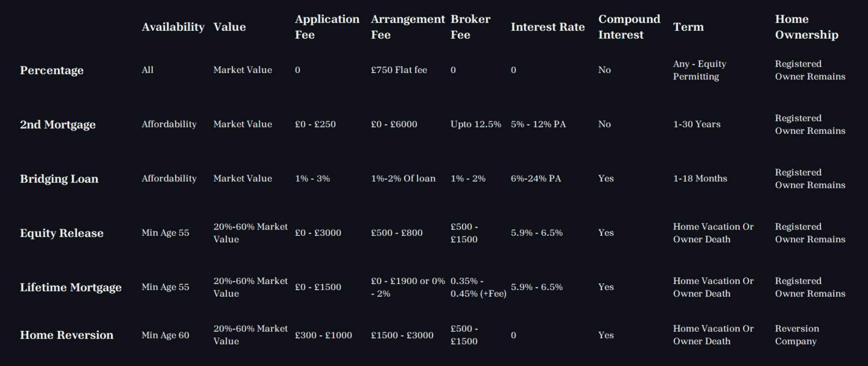
Task: Select the Home Reversion row heading
Action: click(x=66, y=335)
